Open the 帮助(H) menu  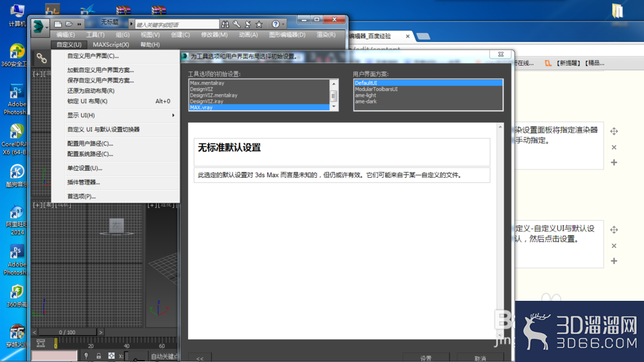(x=150, y=44)
